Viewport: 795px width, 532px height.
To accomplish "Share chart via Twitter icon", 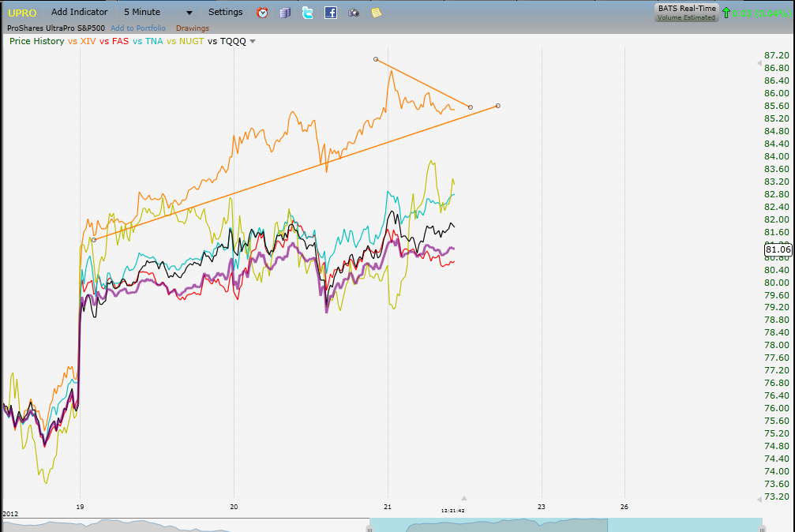I will (x=307, y=13).
